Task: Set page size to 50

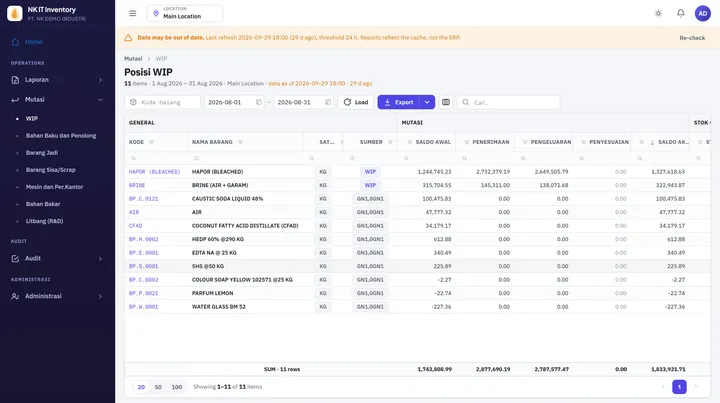Action: [x=158, y=387]
